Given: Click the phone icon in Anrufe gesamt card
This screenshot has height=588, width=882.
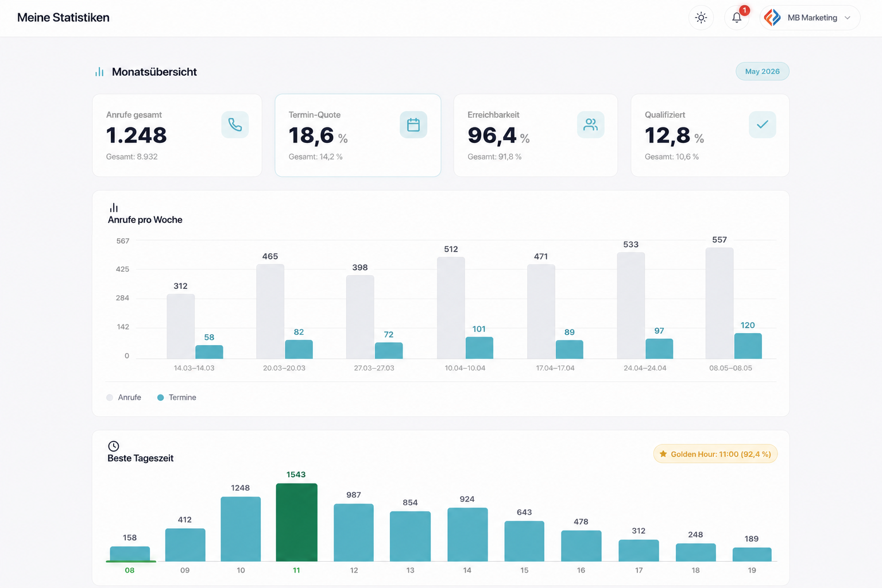Looking at the screenshot, I should [x=235, y=125].
